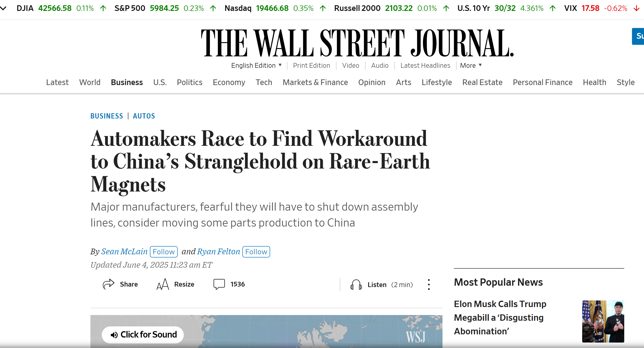Viewport: 644px width, 348px height.
Task: Open author Ryan Felton's profile
Action: (219, 251)
